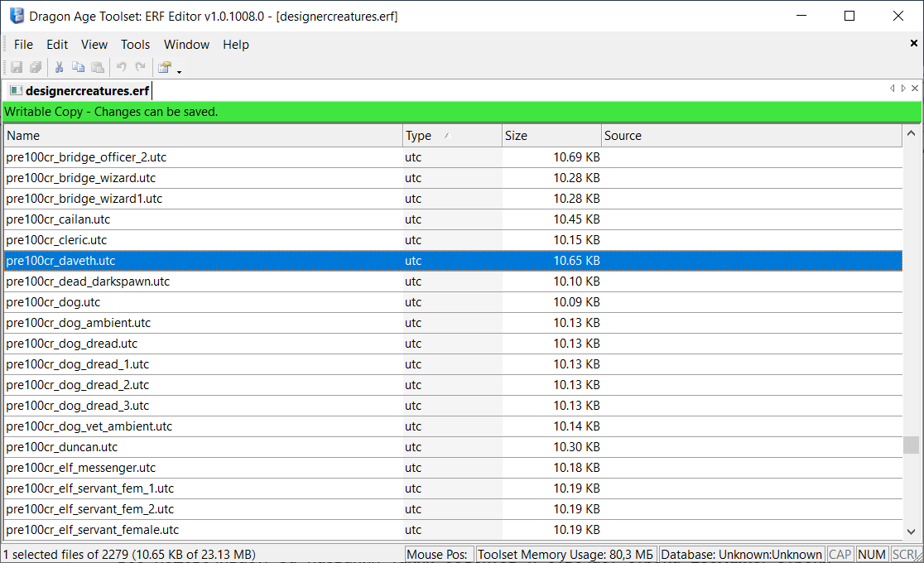Click the ERF add-files toolbar icon

(165, 67)
